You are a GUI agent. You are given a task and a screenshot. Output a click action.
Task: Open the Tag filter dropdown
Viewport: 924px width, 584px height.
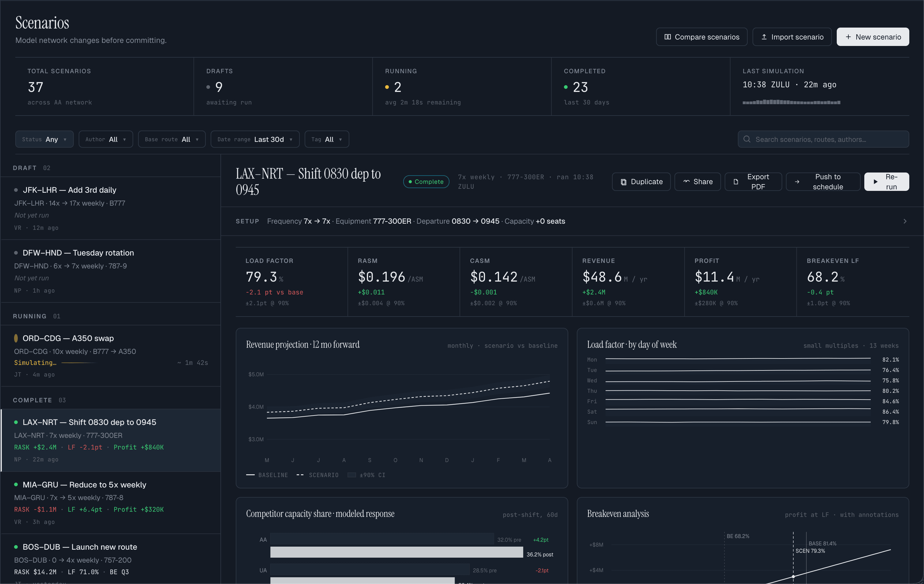[327, 139]
